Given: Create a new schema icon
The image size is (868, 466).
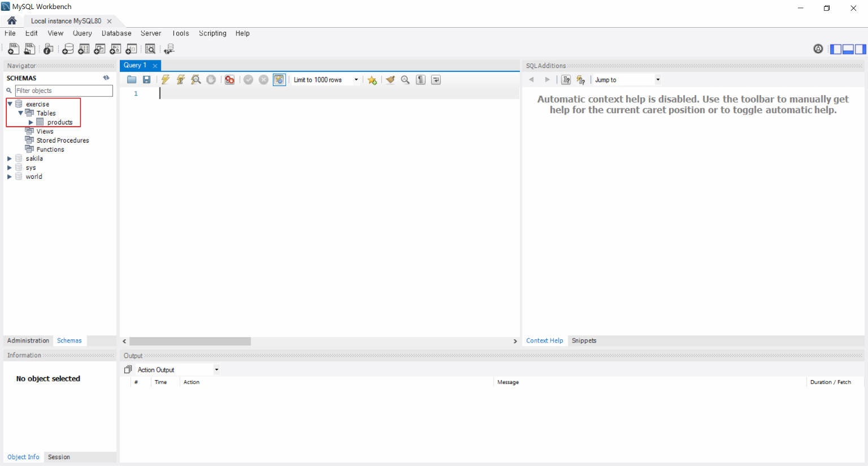Looking at the screenshot, I should [68, 49].
